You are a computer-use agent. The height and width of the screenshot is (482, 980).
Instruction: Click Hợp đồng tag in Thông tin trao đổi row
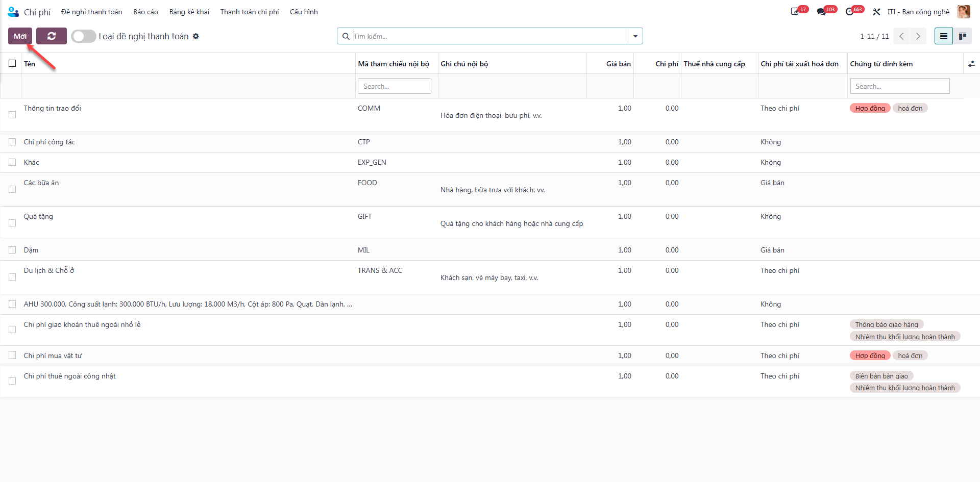(x=870, y=108)
